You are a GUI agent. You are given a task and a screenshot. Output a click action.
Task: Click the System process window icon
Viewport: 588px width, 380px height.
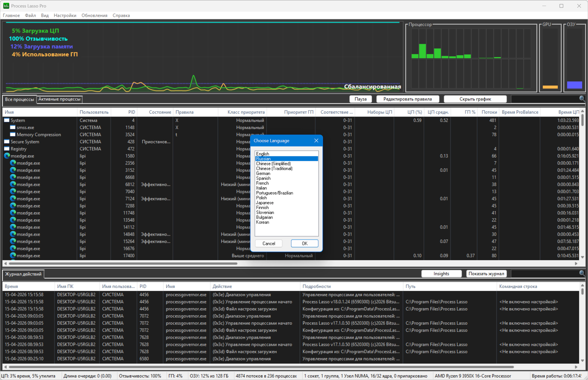(7, 120)
